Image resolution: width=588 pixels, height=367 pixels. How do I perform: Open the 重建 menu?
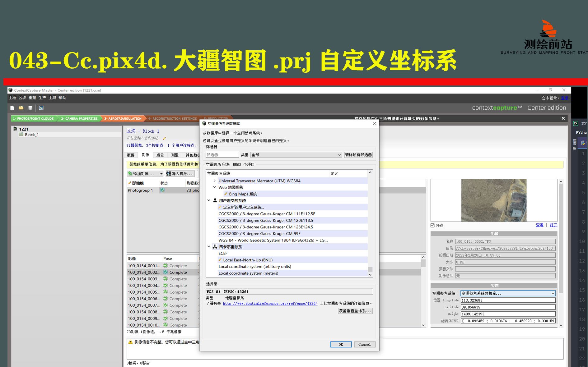[x=32, y=98]
